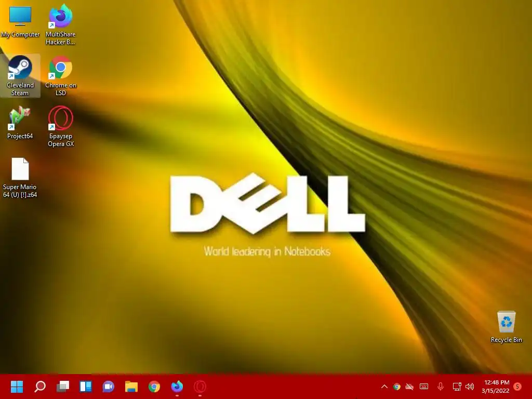Select the Chrome on LSD shortcut

pyautogui.click(x=61, y=76)
